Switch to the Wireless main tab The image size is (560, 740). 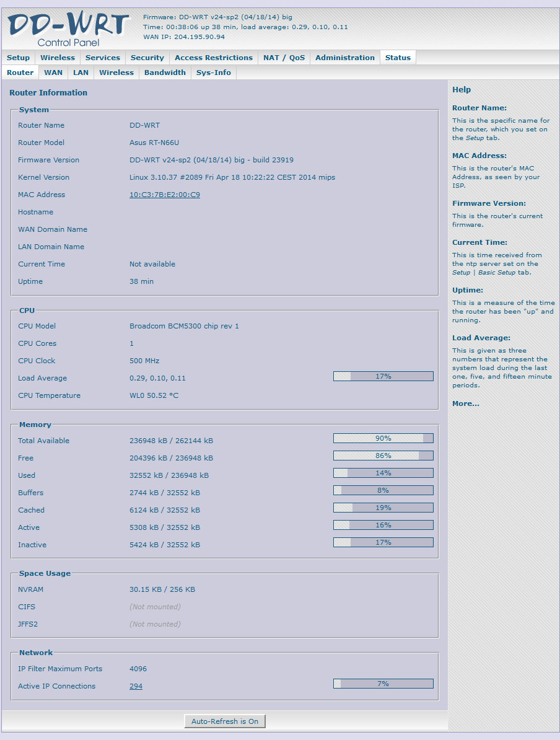coord(58,58)
